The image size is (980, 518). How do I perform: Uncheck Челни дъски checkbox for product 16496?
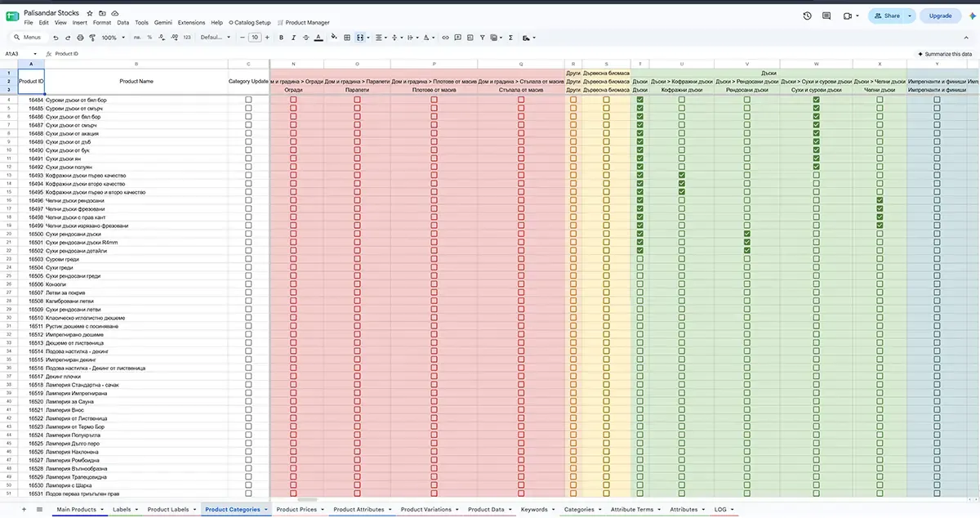click(x=880, y=200)
